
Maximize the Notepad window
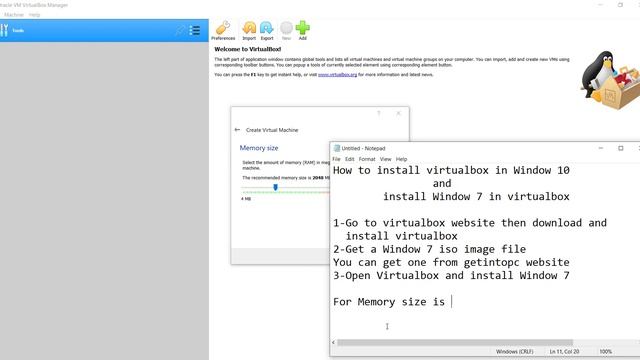point(621,148)
